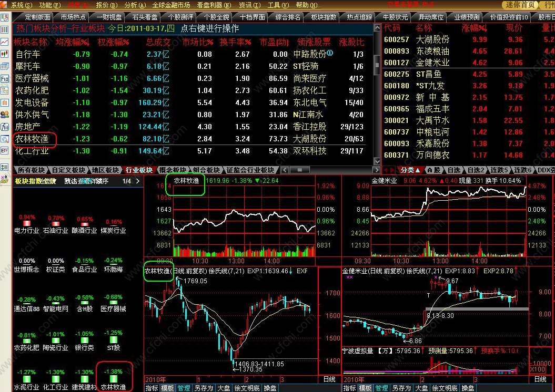Open the 全球金融市场 menu
This screenshot has width=555, height=392.
point(171,5)
